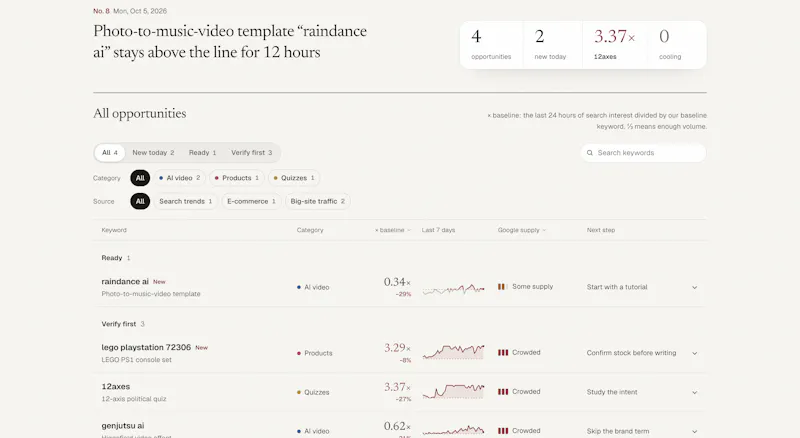Screen dimensions: 800x438
Task: Click blue dot beside AI video in raindance row
Action: (x=299, y=287)
